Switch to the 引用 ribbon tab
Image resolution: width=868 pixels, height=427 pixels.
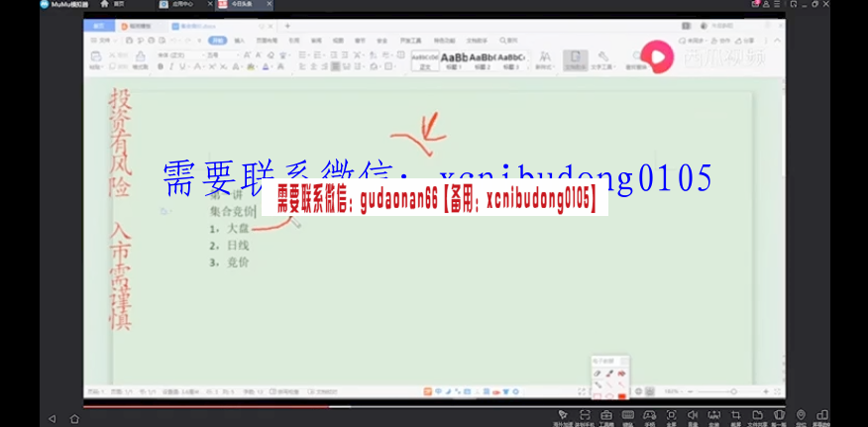coord(294,41)
